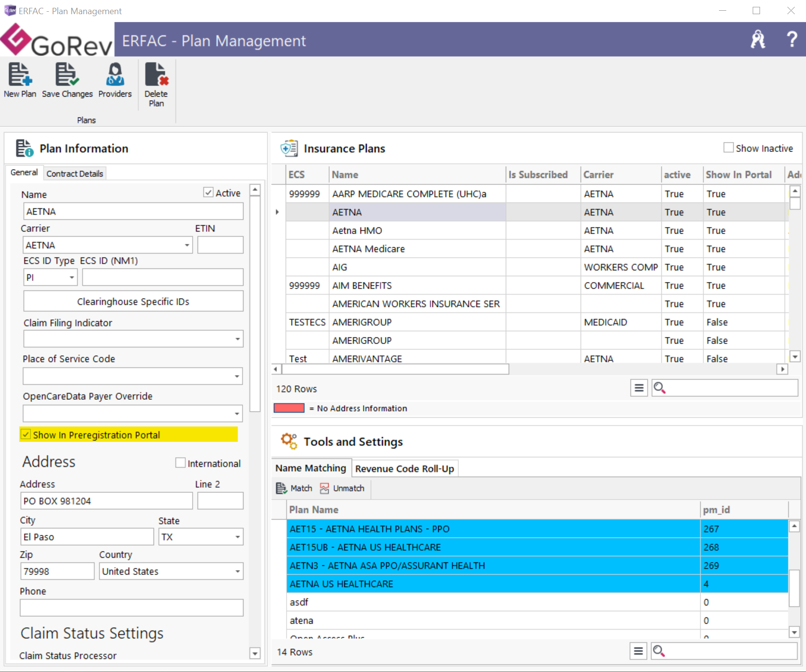806x672 pixels.
Task: Open the ECS ID Type dropdown
Action: pos(72,278)
